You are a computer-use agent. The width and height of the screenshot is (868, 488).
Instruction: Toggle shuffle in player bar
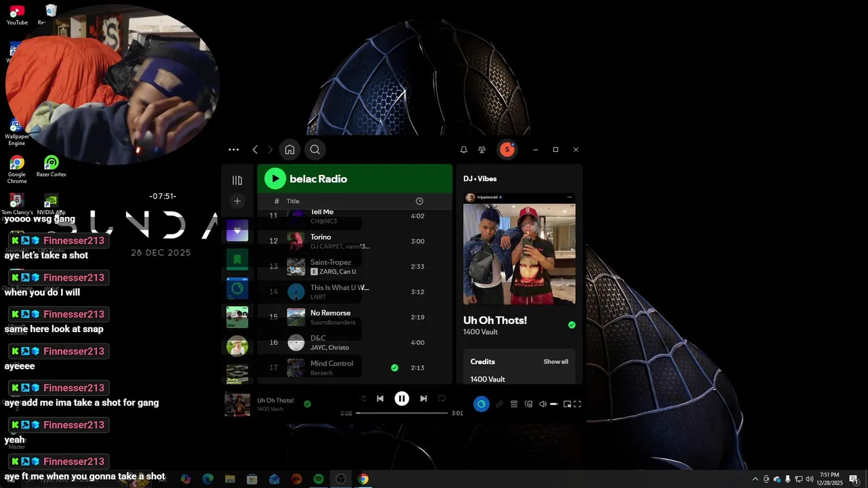tap(362, 399)
